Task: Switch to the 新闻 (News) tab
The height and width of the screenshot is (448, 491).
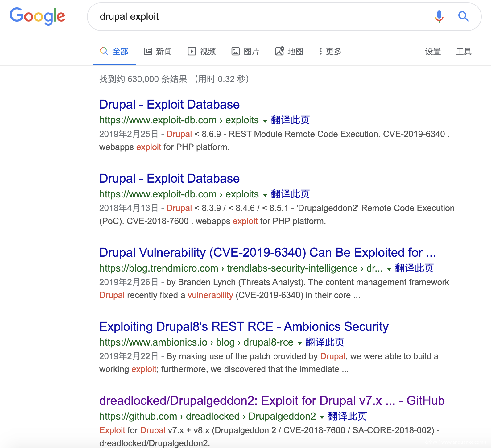Action: coord(158,52)
